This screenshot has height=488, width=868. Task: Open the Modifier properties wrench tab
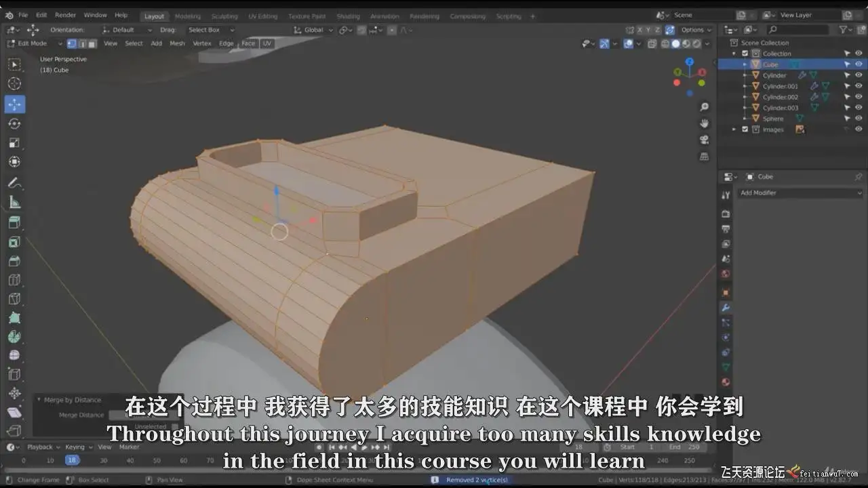tap(726, 308)
